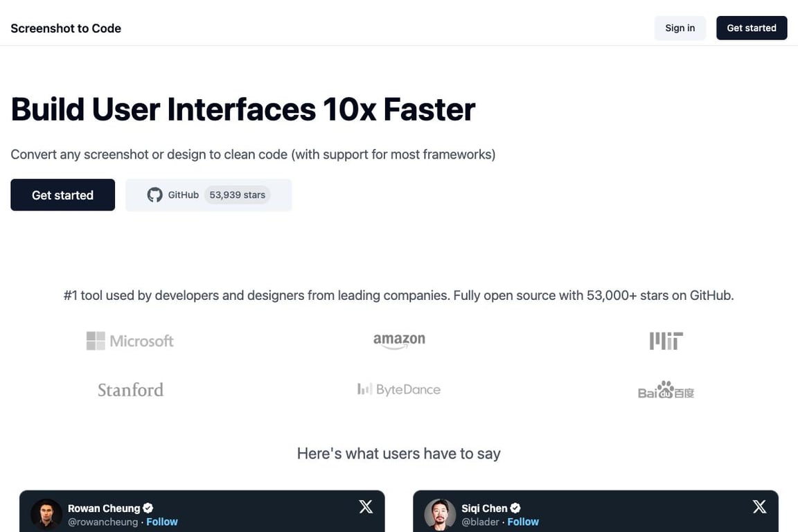Screen dimensions: 798x532
Task: Click the Convert any screenshot or design subtitle
Action: pos(253,154)
